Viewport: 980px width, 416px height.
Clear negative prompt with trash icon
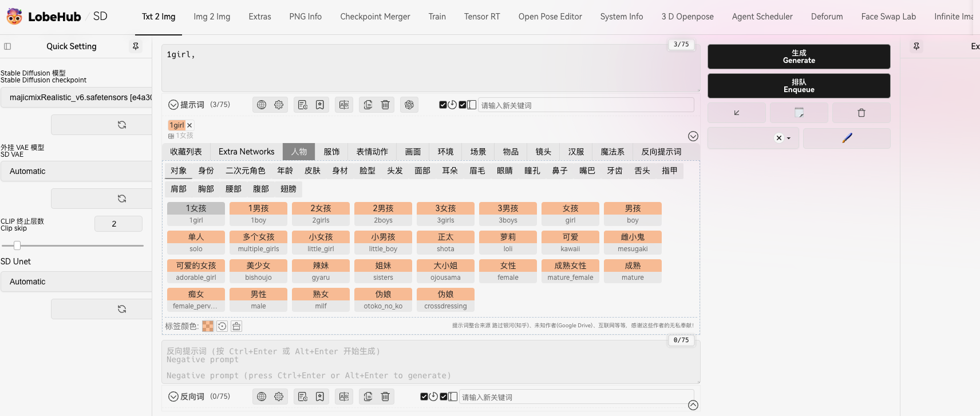click(x=385, y=397)
